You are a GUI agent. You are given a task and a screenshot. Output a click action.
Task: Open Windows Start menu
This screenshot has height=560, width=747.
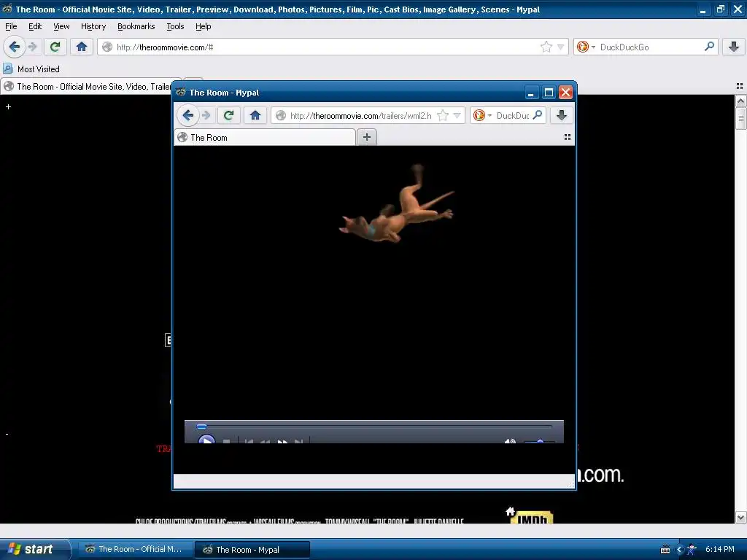tap(35, 549)
